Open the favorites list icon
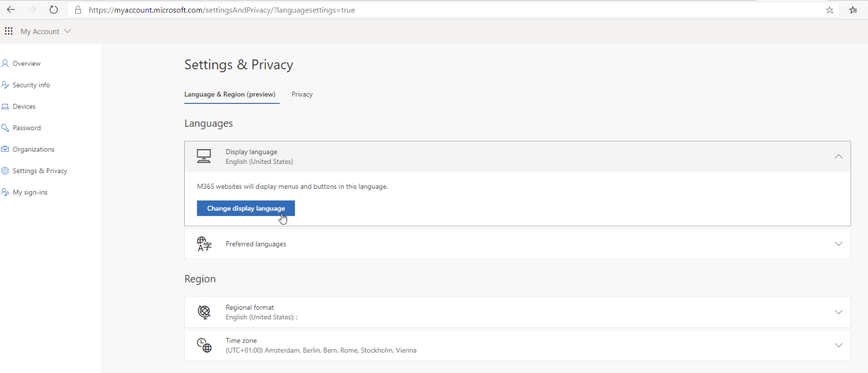868x373 pixels. [853, 10]
